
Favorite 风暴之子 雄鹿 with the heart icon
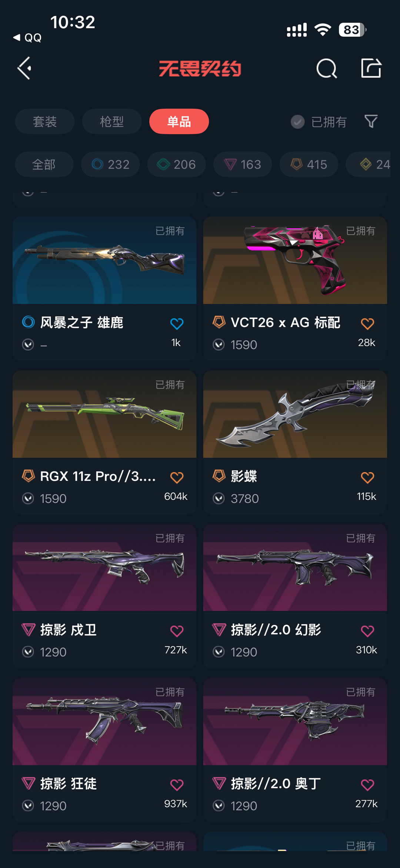point(177,324)
